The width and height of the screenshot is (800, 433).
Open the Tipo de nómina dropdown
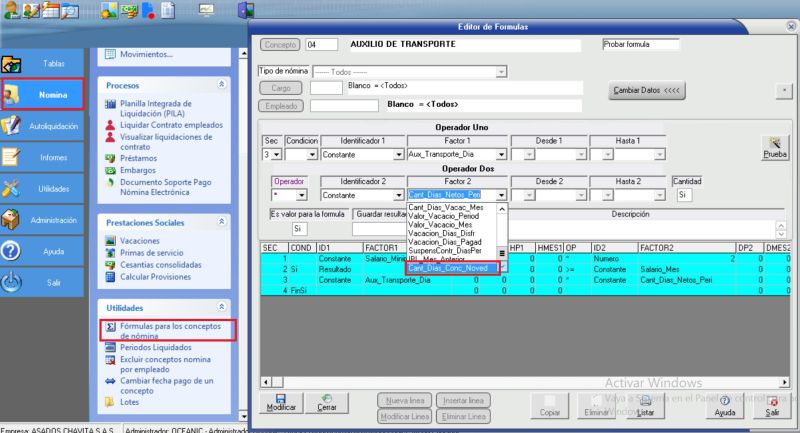[501, 72]
